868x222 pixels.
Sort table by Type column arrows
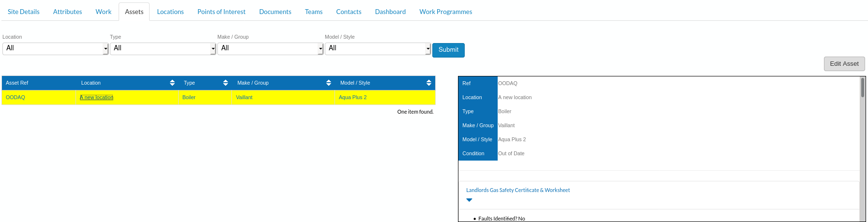[226, 83]
